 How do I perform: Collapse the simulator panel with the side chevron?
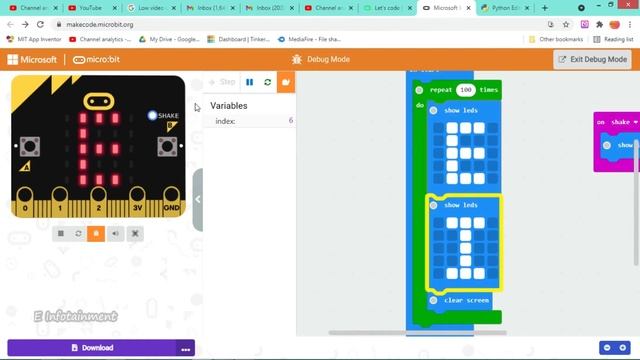[x=198, y=200]
